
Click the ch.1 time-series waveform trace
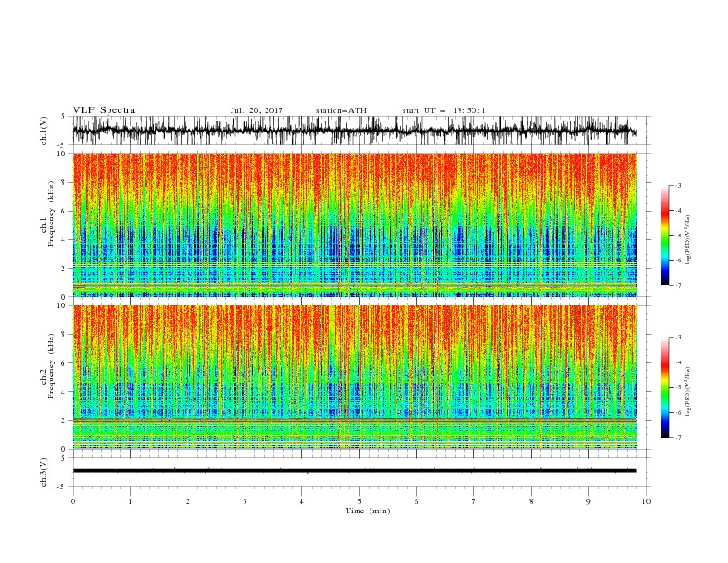click(354, 131)
